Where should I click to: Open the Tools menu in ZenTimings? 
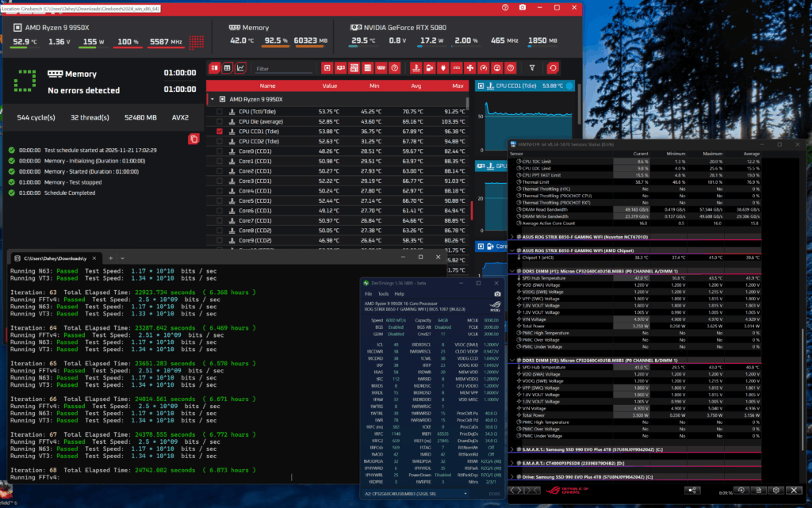(383, 294)
